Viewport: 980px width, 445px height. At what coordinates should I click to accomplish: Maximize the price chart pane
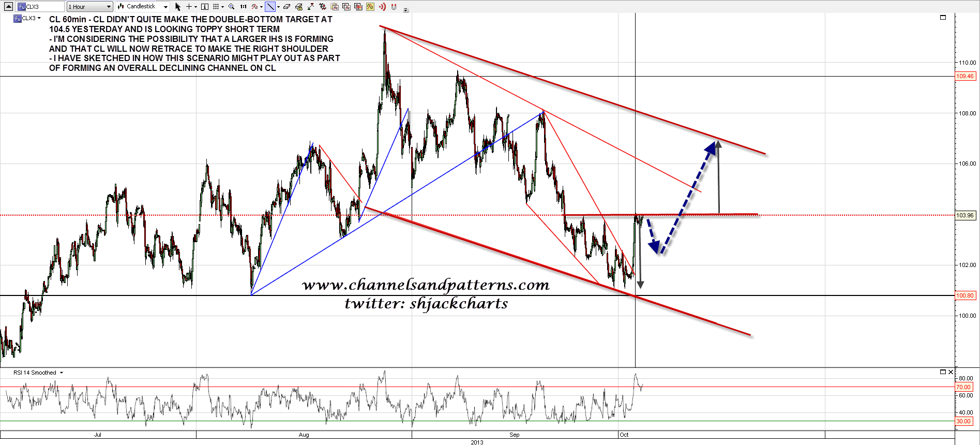pyautogui.click(x=943, y=18)
